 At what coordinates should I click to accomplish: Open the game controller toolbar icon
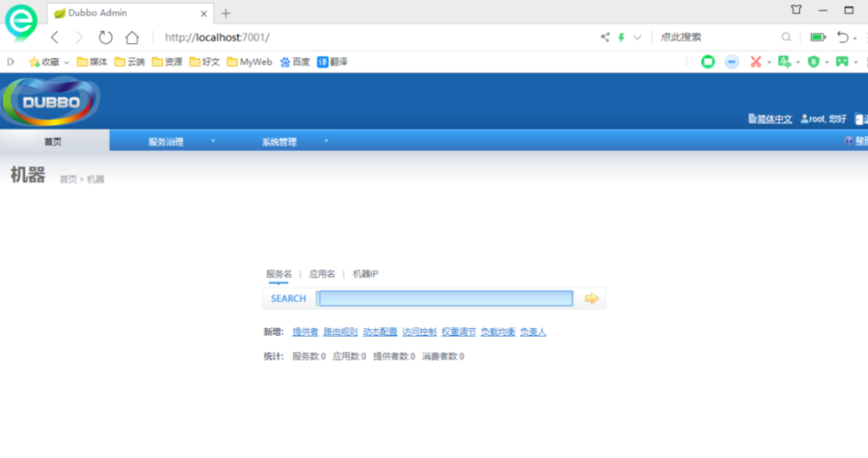tap(842, 61)
